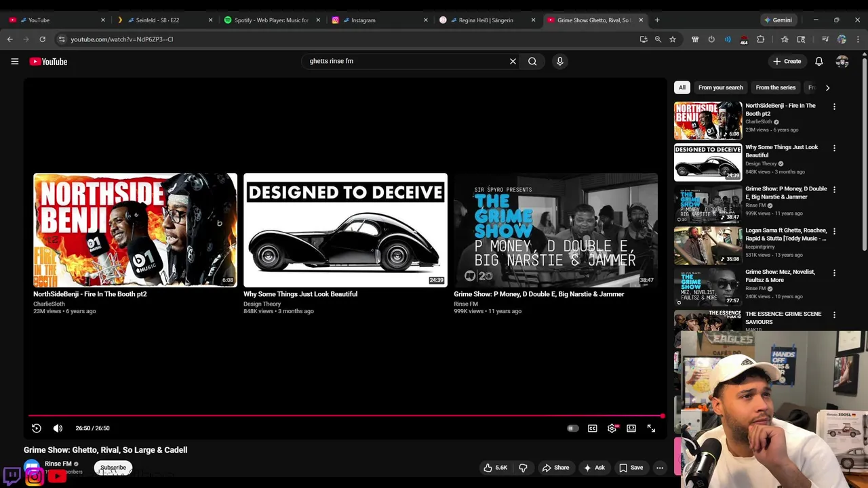Open the media control music note icon
868x488 pixels.
(x=825, y=39)
